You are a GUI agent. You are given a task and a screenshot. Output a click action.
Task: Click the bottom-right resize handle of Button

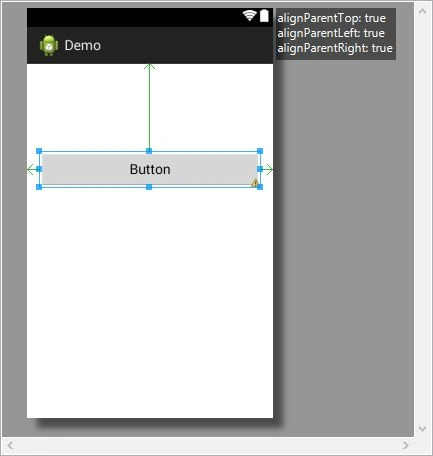(x=260, y=187)
